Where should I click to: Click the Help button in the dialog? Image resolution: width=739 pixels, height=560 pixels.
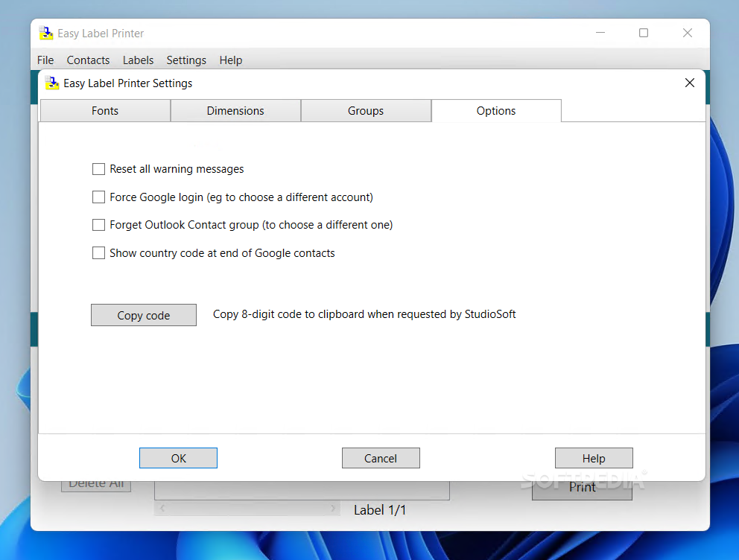click(x=594, y=458)
